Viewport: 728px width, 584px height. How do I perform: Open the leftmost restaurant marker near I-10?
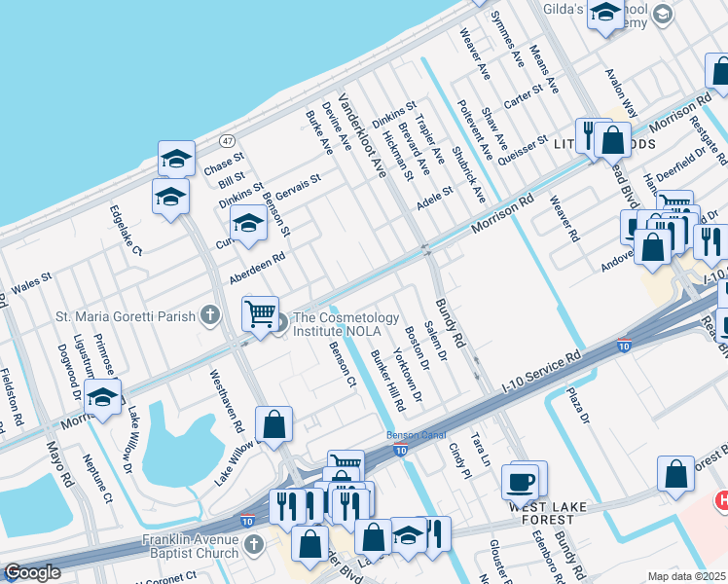(286, 508)
